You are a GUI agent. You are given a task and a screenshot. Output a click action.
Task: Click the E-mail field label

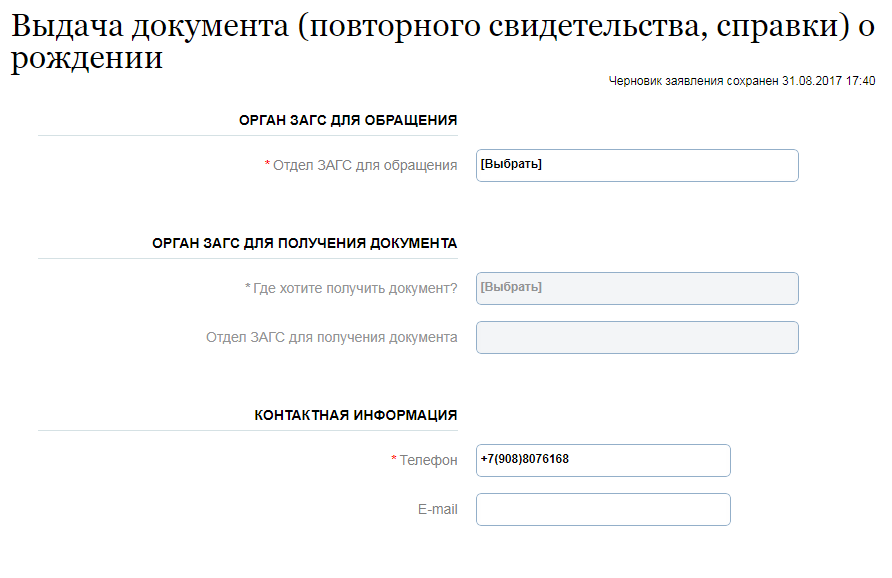click(x=438, y=509)
